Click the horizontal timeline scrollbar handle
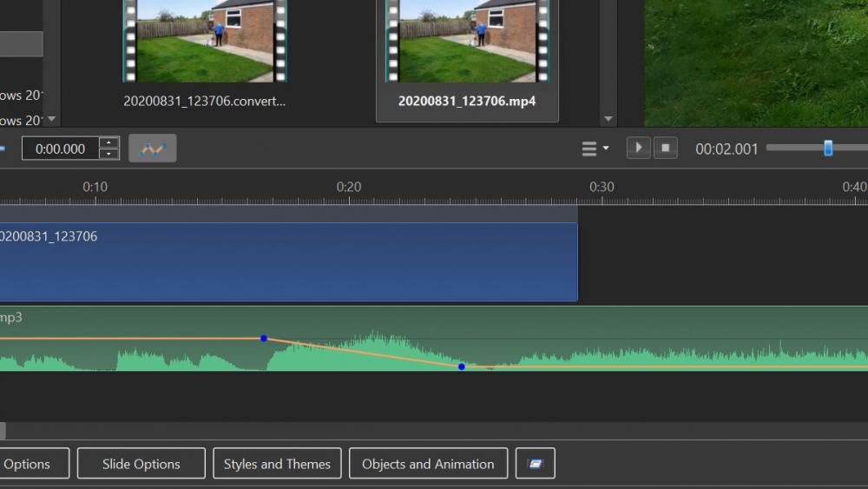The width and height of the screenshot is (868, 489). tap(3, 431)
